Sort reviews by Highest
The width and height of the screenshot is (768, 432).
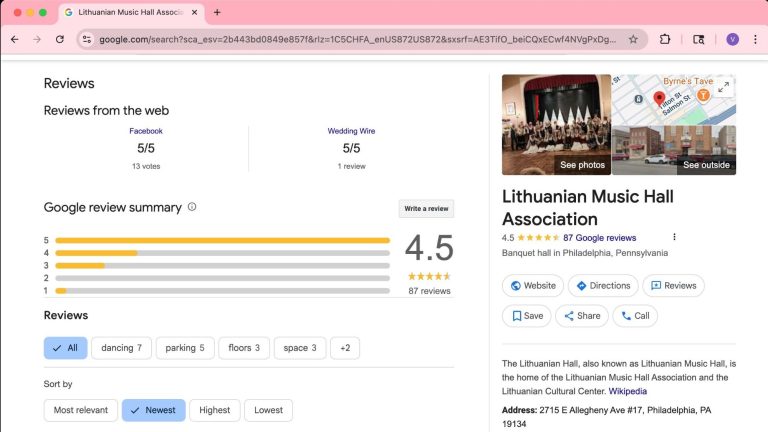click(215, 410)
